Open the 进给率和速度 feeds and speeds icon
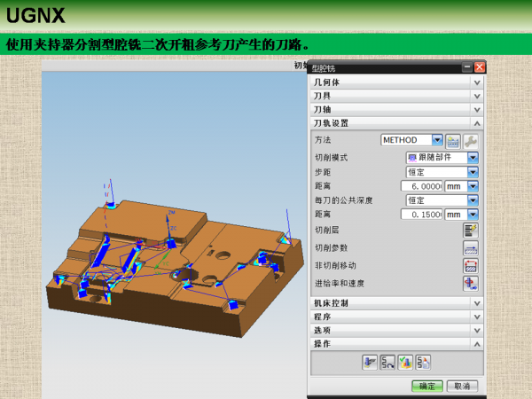532x399 pixels. point(471,284)
